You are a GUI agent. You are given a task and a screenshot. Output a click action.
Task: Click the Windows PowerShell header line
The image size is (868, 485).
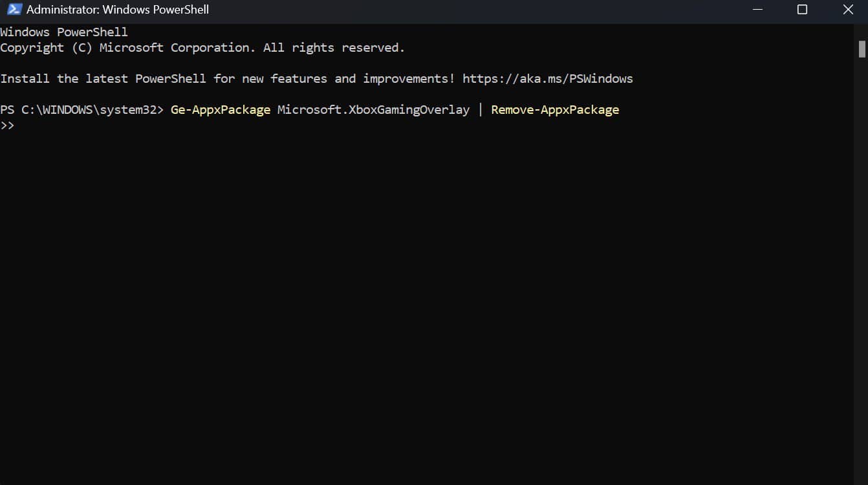click(x=63, y=31)
